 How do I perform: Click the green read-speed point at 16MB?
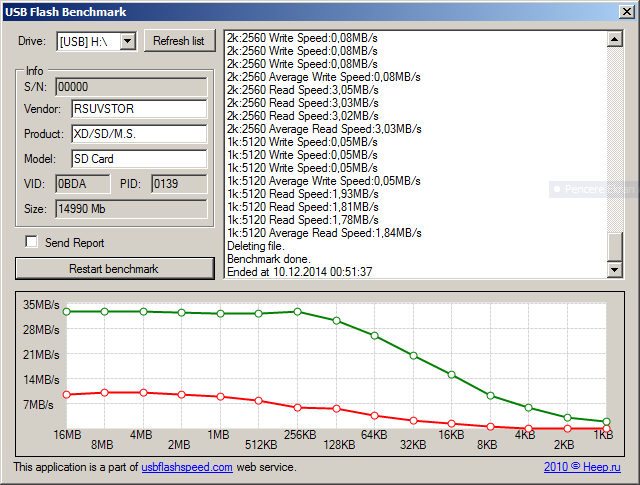(67, 312)
